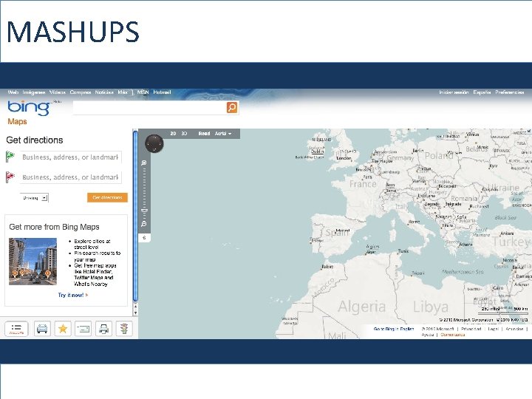Image resolution: width=532 pixels, height=399 pixels.
Task: Open the Compras tab
Action: [81, 92]
